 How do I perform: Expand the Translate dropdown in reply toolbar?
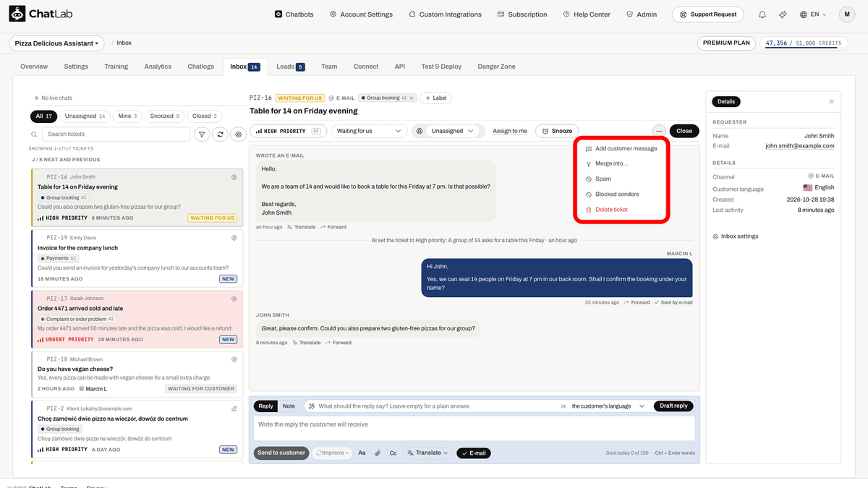click(427, 453)
